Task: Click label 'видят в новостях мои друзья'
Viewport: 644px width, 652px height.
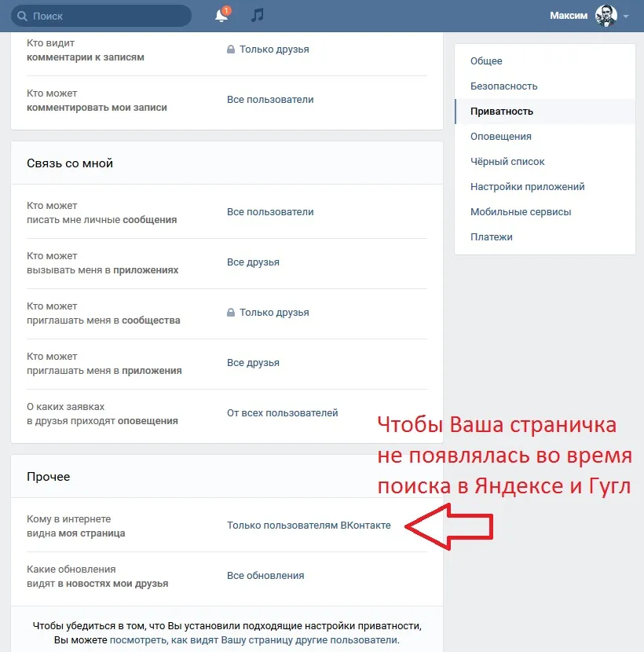Action: [x=97, y=584]
